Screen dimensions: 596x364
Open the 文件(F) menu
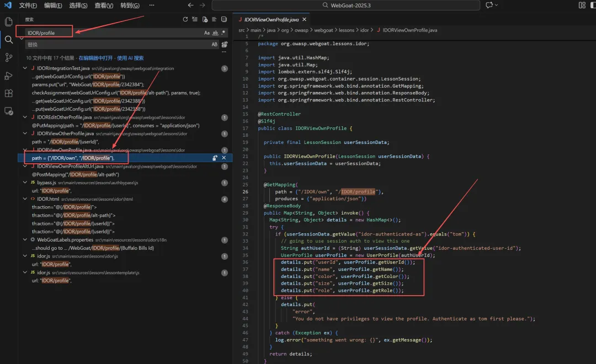click(28, 6)
